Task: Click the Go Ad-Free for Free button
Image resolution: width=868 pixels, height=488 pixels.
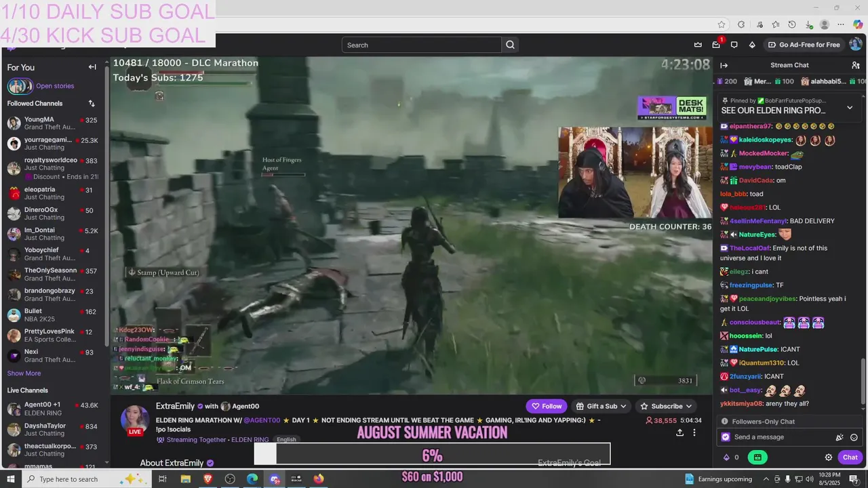Action: coord(804,45)
